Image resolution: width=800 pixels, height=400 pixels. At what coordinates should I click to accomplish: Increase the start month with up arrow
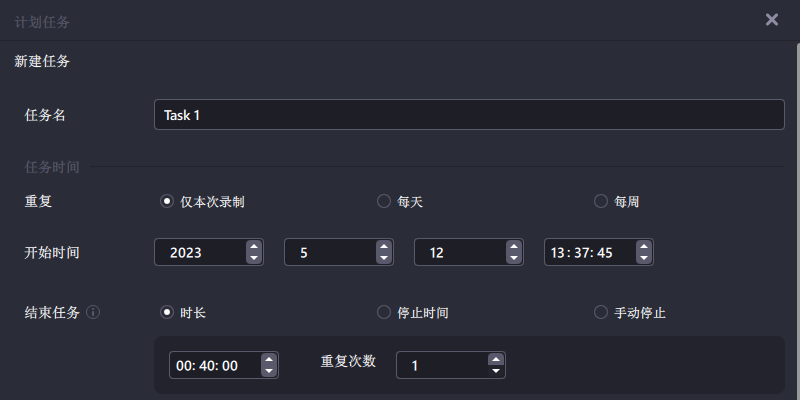point(384,246)
